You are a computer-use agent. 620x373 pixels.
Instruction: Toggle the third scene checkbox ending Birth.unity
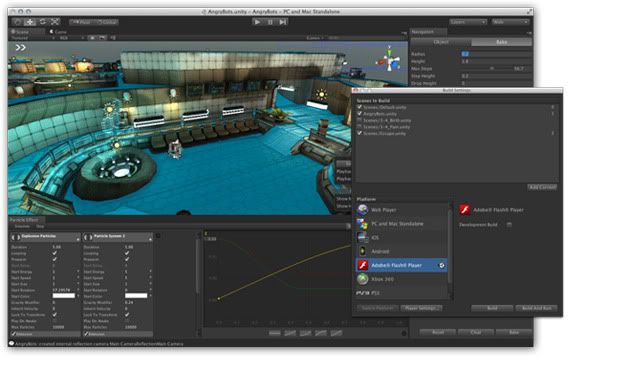pyautogui.click(x=359, y=120)
